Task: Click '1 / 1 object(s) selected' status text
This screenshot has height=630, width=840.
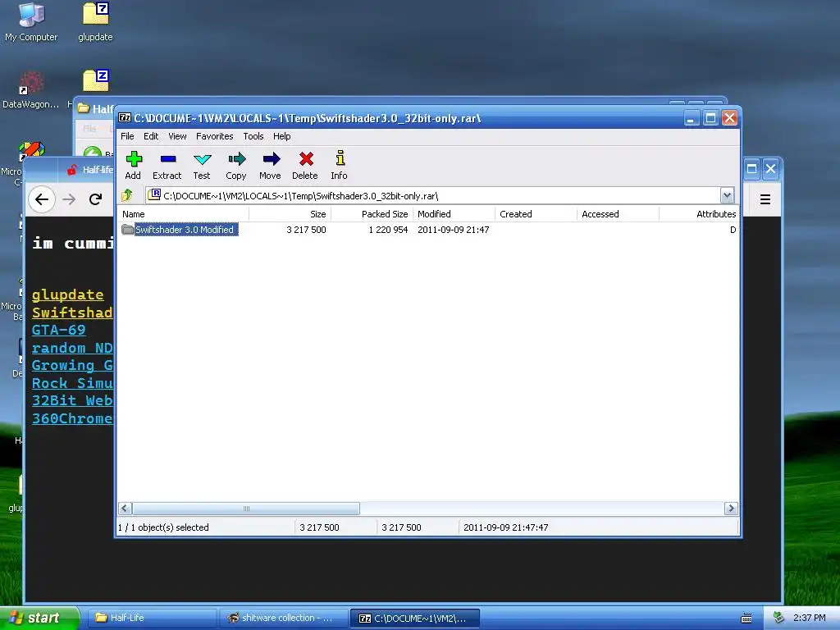Action: click(x=163, y=527)
